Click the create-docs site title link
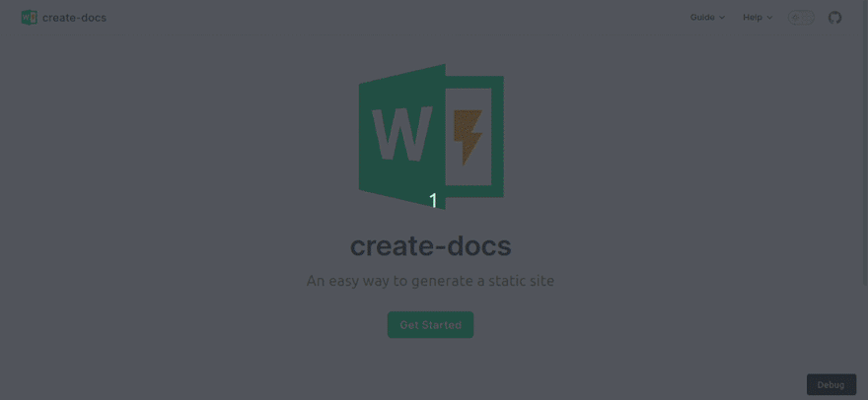 click(74, 18)
